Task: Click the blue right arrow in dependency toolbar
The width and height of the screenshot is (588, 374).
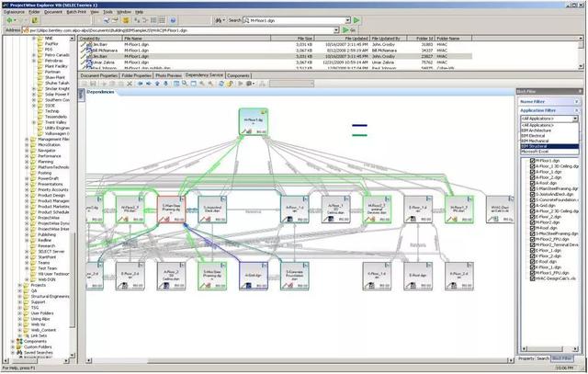Action: click(x=149, y=84)
